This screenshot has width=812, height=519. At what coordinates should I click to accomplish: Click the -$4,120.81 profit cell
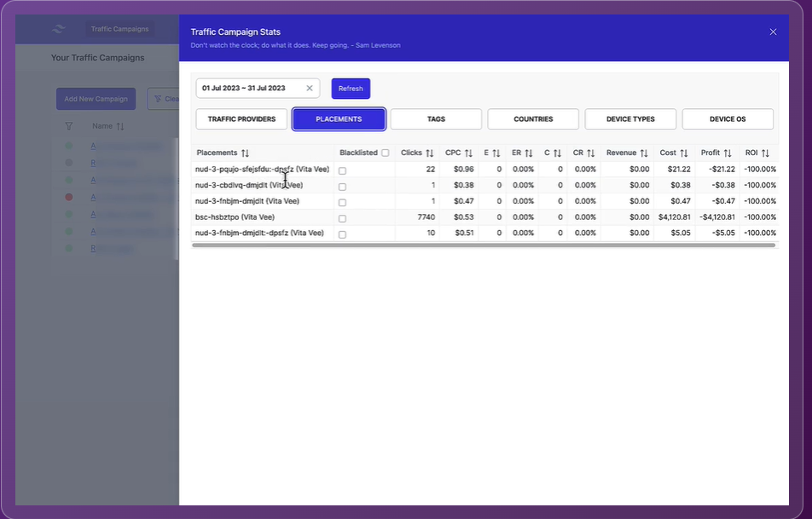pos(717,217)
